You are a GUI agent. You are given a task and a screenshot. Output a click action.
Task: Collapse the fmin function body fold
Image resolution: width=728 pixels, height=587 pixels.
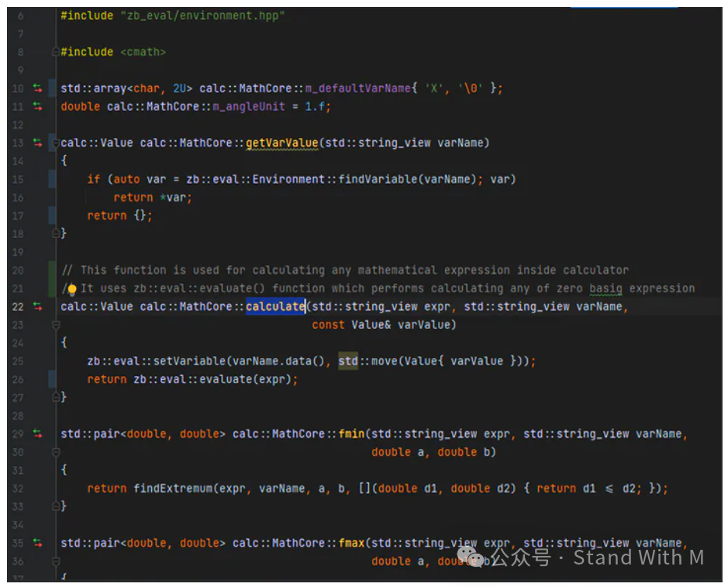(54, 451)
